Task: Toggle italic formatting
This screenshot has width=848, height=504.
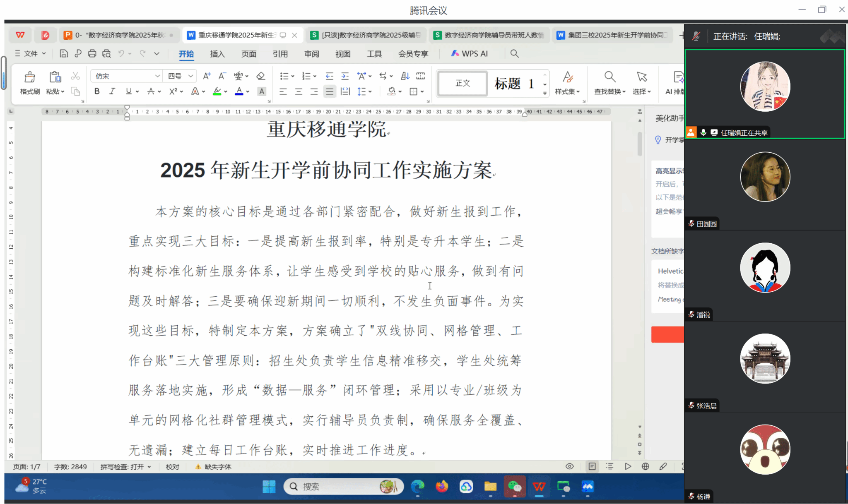Action: pyautogui.click(x=112, y=91)
